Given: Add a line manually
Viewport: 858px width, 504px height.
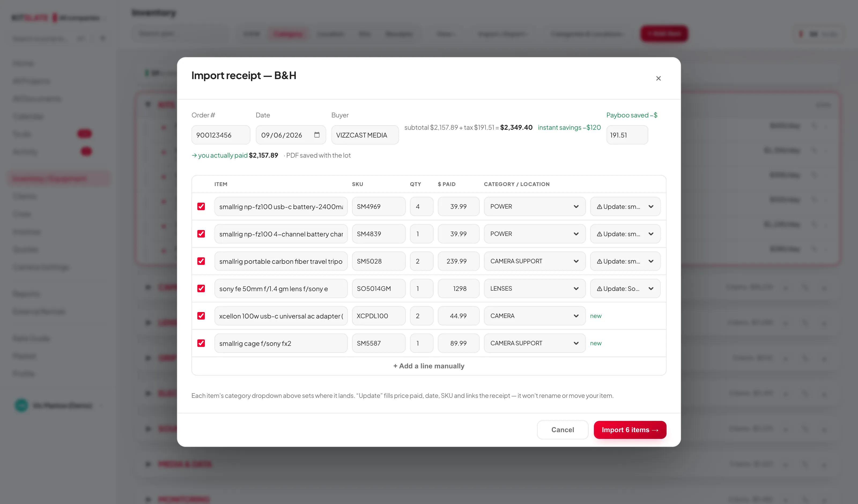Looking at the screenshot, I should click(x=429, y=366).
